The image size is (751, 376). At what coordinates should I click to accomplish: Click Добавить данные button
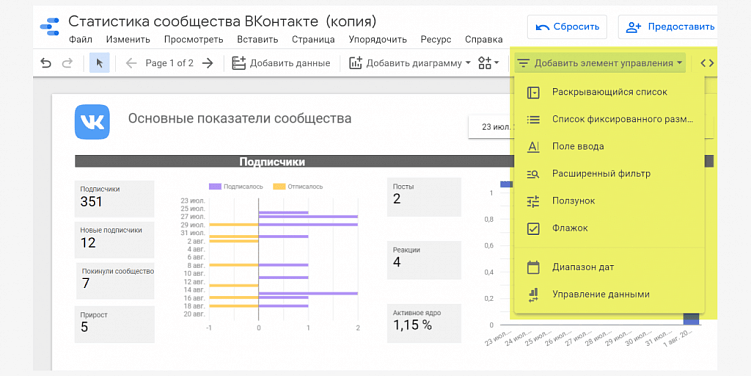281,63
